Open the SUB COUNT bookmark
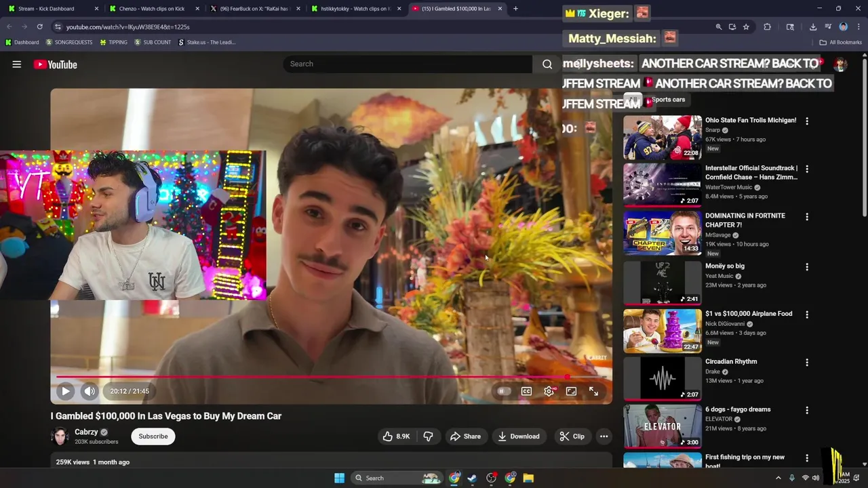The height and width of the screenshot is (488, 868). click(x=153, y=42)
